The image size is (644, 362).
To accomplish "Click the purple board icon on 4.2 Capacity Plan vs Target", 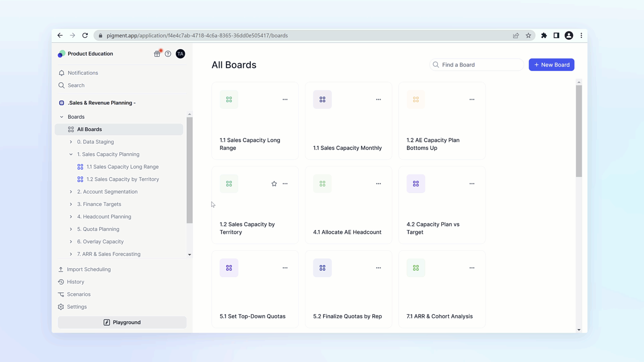I will coord(416,184).
